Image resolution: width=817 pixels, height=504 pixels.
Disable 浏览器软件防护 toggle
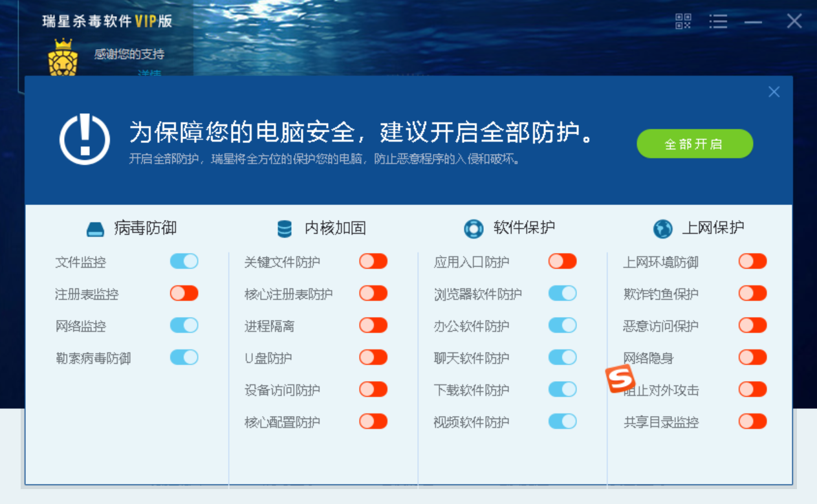563,293
